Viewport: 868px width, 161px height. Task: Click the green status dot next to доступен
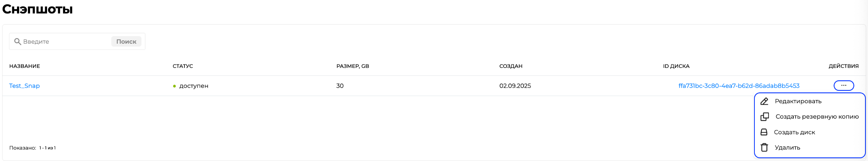click(x=174, y=86)
